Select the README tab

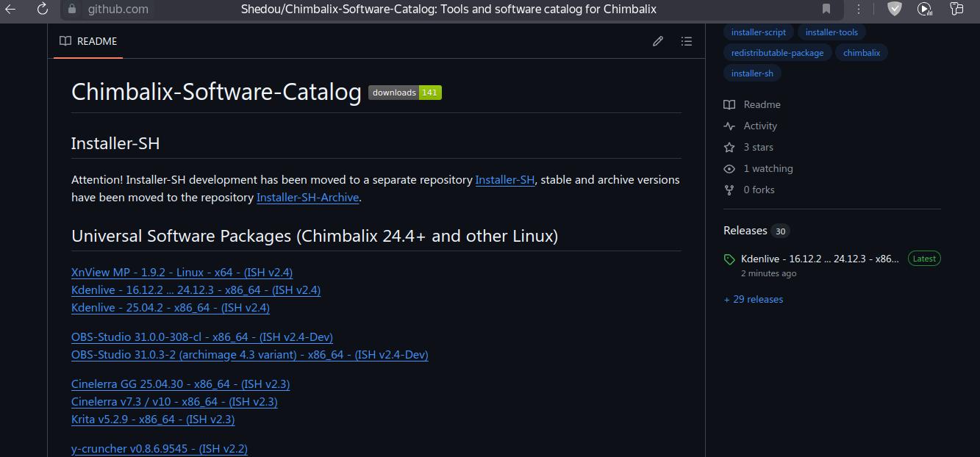pos(89,41)
